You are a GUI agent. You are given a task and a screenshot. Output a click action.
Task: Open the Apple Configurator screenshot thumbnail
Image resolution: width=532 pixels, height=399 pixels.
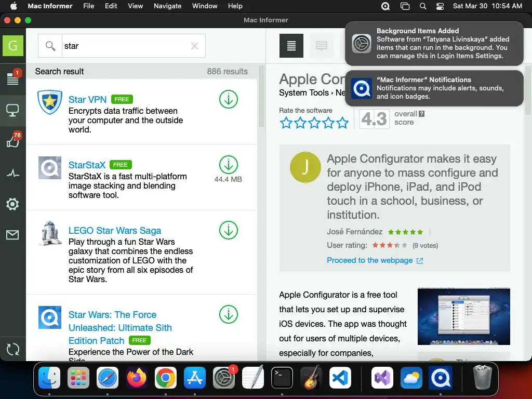[463, 316]
